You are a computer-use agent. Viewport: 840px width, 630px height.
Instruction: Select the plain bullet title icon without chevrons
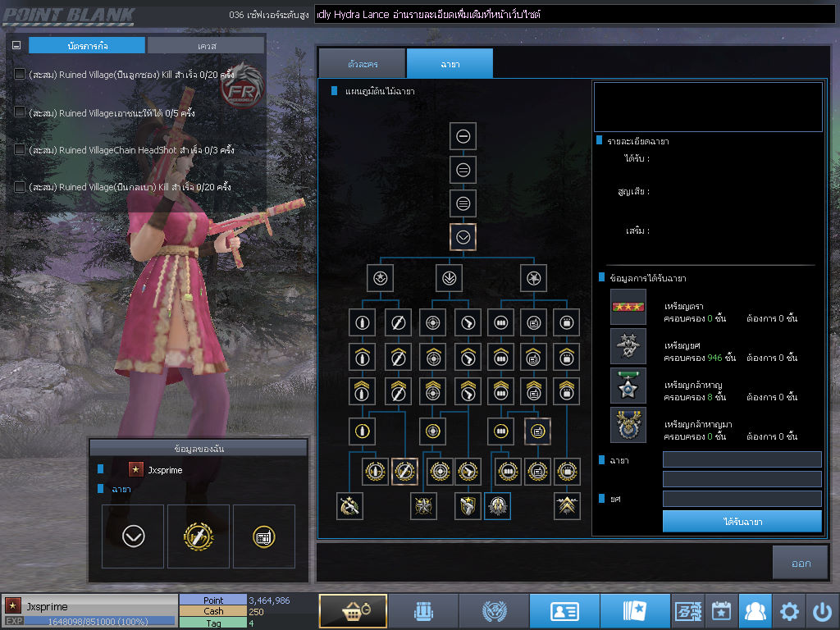tap(362, 322)
